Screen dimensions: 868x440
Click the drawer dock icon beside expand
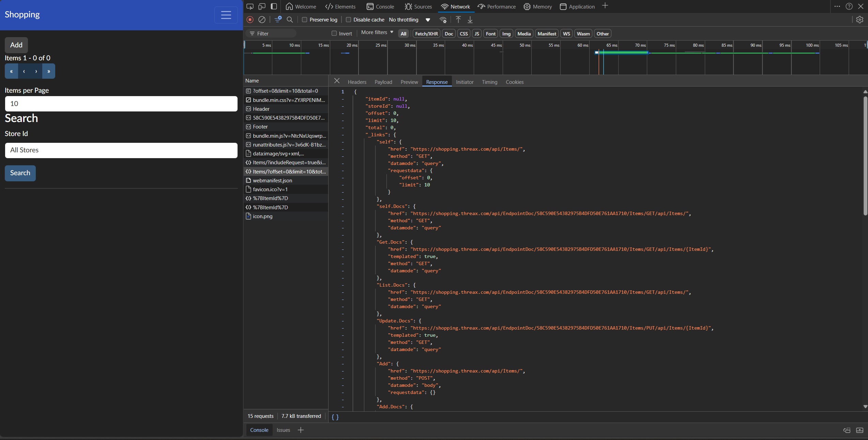pos(847,430)
